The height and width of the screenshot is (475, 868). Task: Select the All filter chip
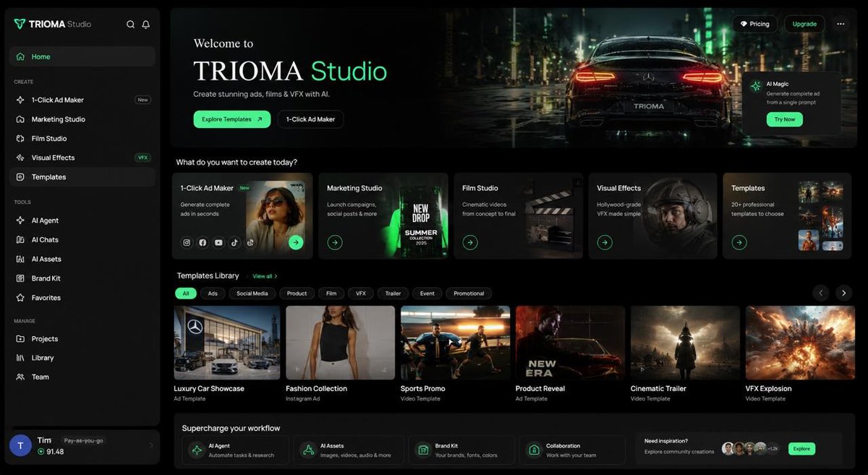coord(186,294)
